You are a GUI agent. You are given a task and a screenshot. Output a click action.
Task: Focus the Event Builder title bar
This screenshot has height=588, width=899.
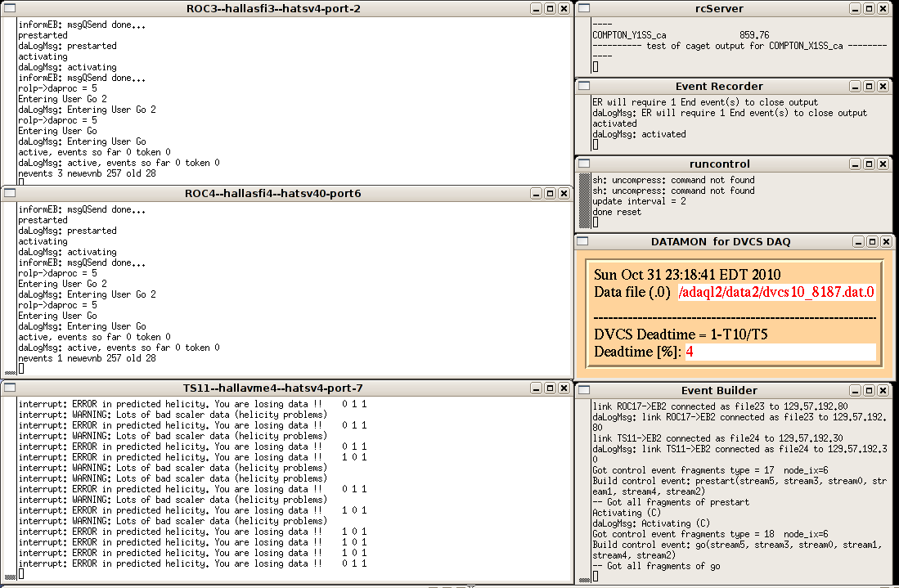(719, 390)
